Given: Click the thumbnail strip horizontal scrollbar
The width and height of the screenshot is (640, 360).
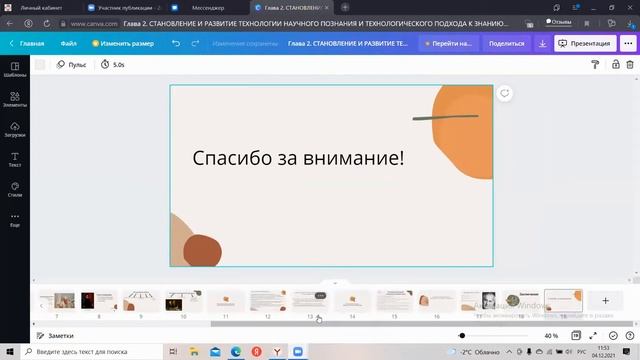Looking at the screenshot, I should [422, 324].
